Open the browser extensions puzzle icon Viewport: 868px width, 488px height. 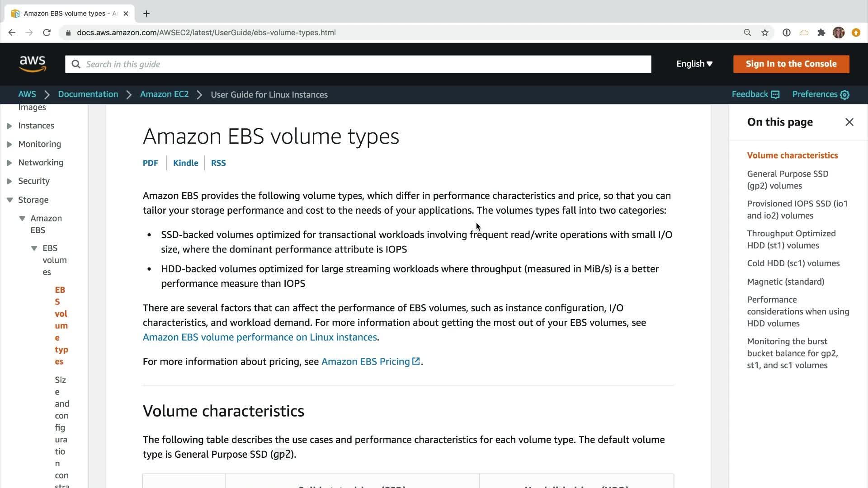point(821,33)
